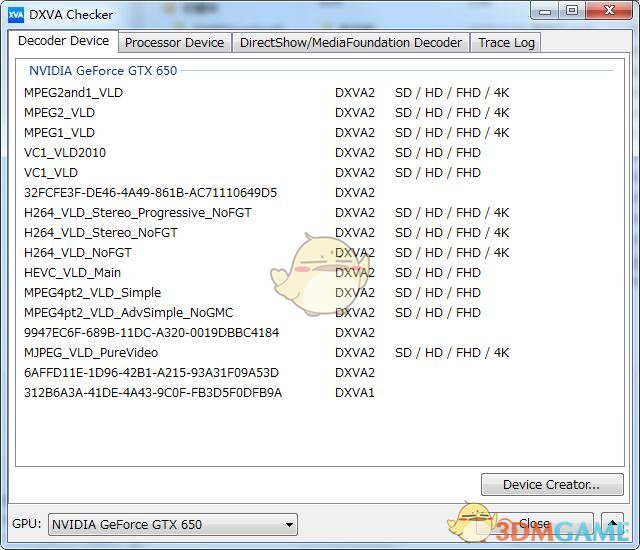Click SD / HD / FHD for HEVC_VLD_Main

pos(438,273)
